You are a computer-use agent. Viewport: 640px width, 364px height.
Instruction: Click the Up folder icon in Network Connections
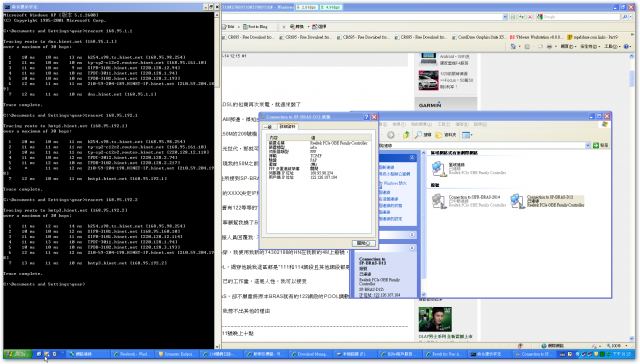pyautogui.click(x=406, y=135)
